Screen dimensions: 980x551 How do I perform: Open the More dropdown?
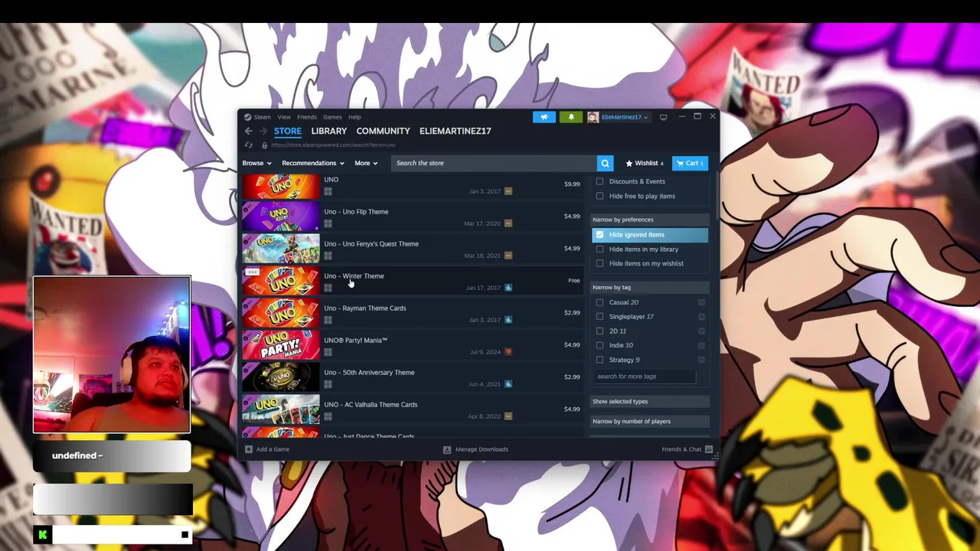[x=366, y=163]
